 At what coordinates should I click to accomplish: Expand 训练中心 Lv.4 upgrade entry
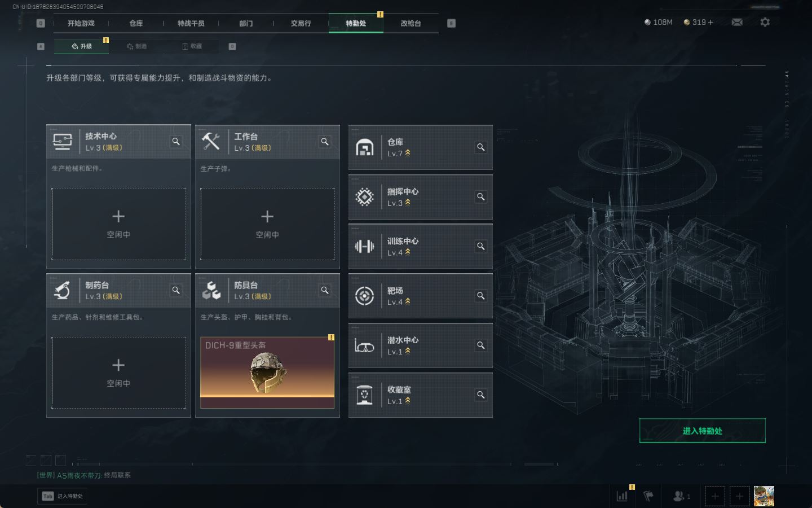pyautogui.click(x=421, y=247)
